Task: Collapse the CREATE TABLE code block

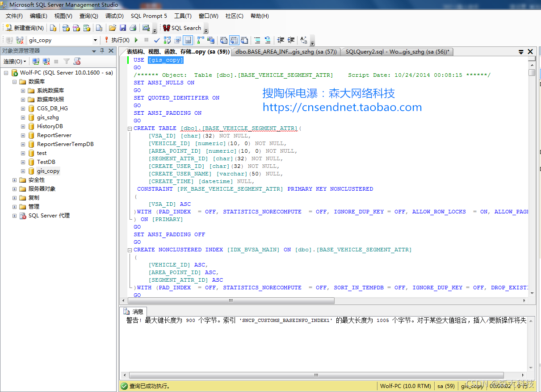Action: [x=130, y=129]
